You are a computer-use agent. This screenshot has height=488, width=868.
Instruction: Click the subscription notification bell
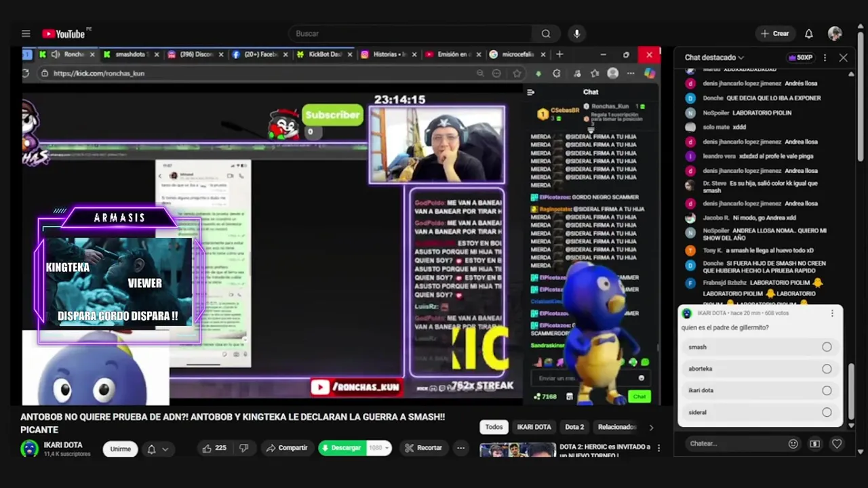(152, 449)
